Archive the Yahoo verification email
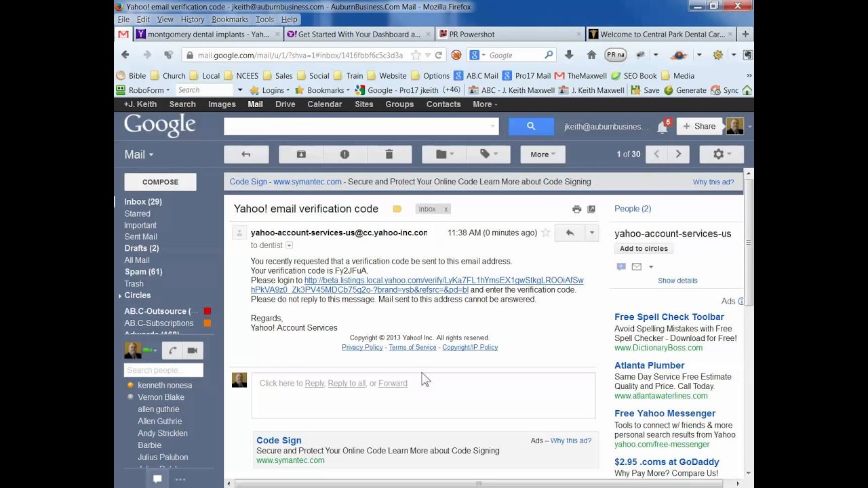This screenshot has height=488, width=868. pyautogui.click(x=301, y=154)
